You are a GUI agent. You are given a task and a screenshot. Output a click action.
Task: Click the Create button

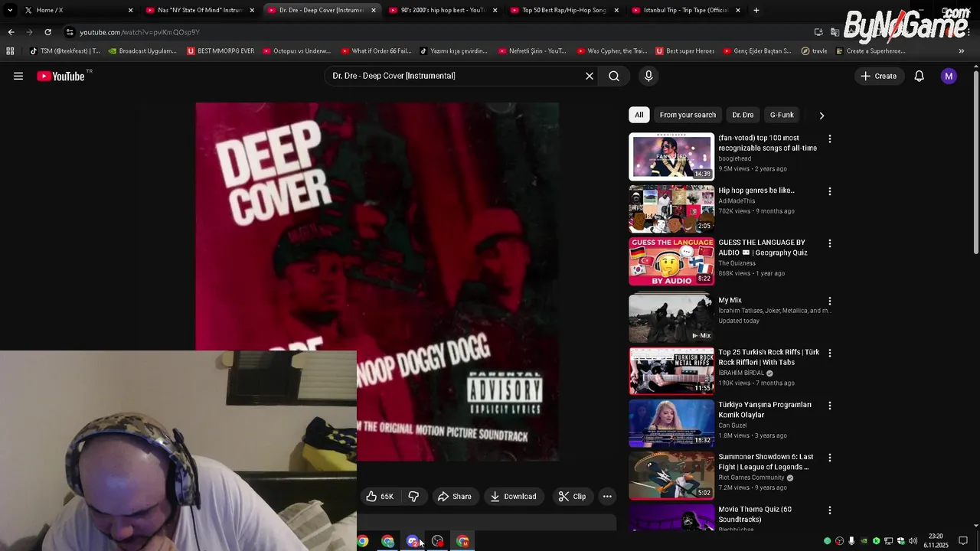click(878, 76)
